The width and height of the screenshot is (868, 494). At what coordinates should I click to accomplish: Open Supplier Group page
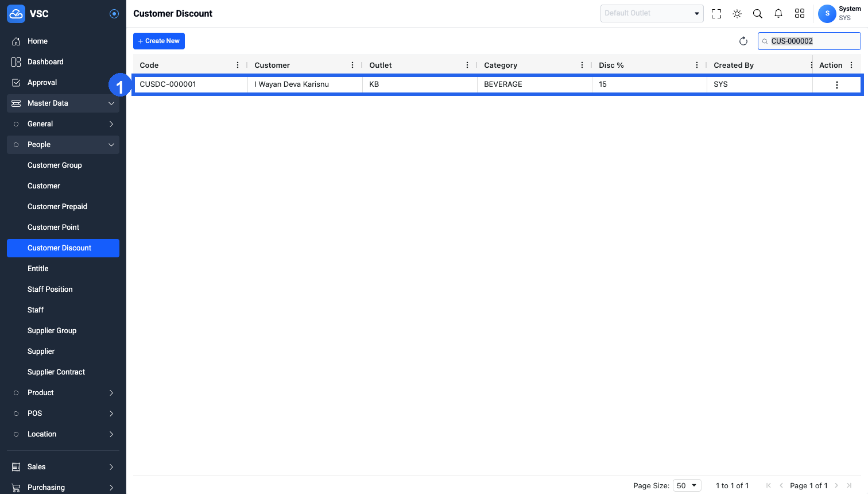(x=63, y=331)
